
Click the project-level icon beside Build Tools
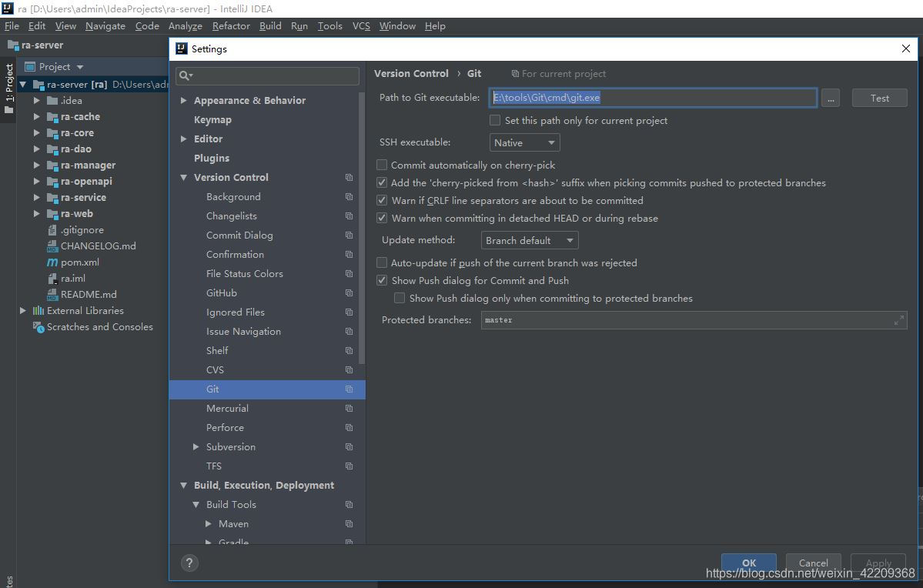(x=349, y=504)
